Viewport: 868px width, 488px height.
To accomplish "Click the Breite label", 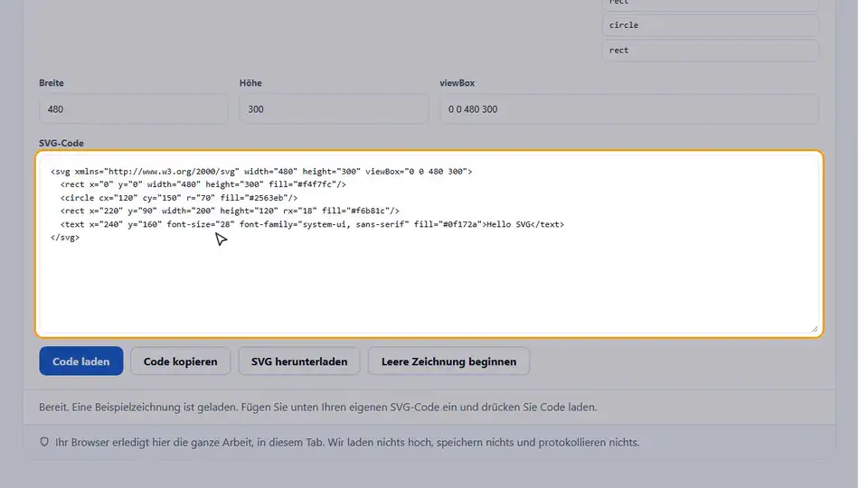I will tap(52, 83).
